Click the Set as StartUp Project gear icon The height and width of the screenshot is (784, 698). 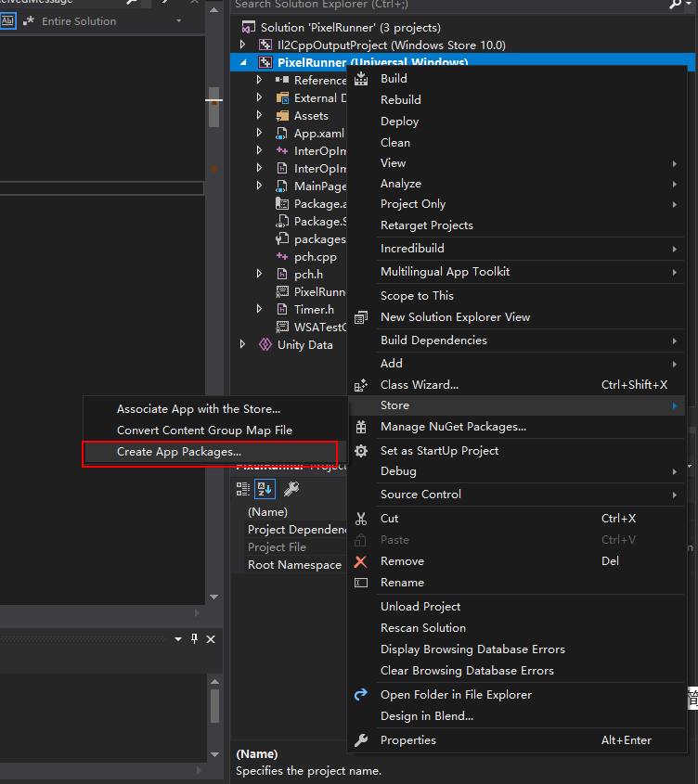click(361, 451)
